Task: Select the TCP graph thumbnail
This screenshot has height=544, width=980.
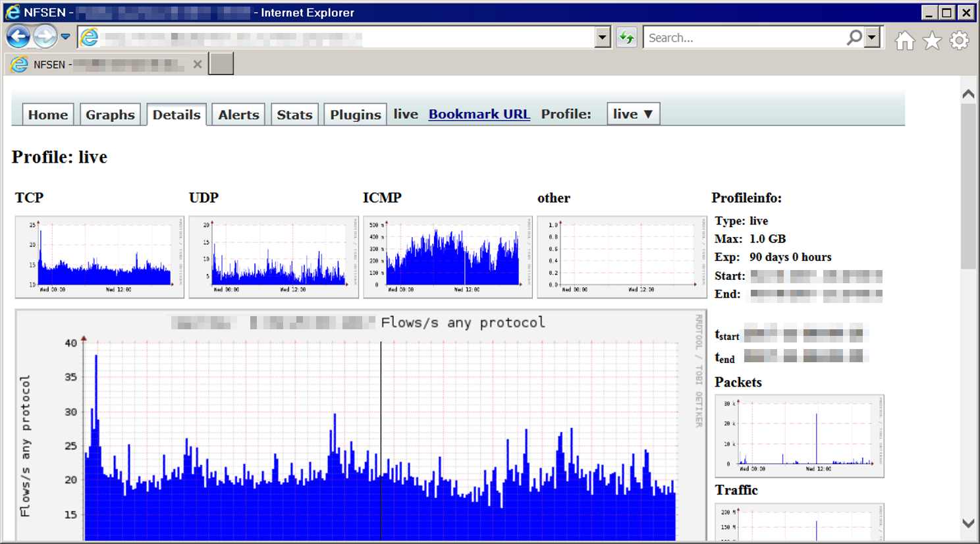Action: (x=99, y=257)
